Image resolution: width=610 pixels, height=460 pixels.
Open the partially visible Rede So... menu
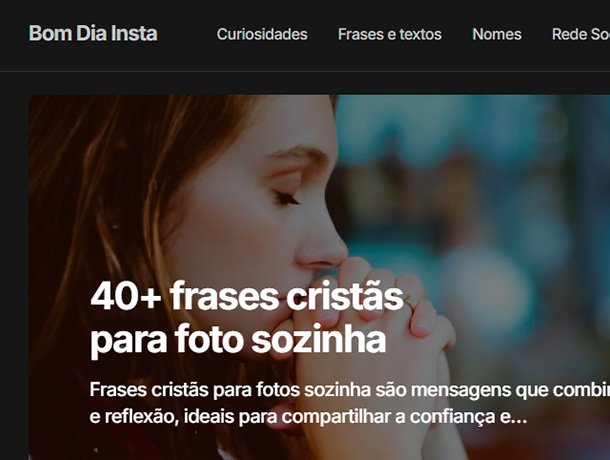click(x=581, y=34)
